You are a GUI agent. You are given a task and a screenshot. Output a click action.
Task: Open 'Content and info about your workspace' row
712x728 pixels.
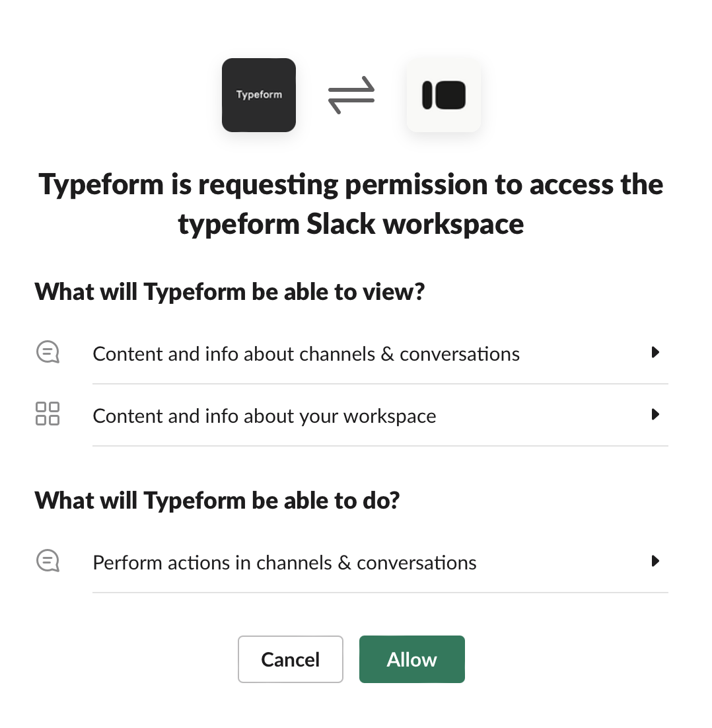[x=352, y=415]
